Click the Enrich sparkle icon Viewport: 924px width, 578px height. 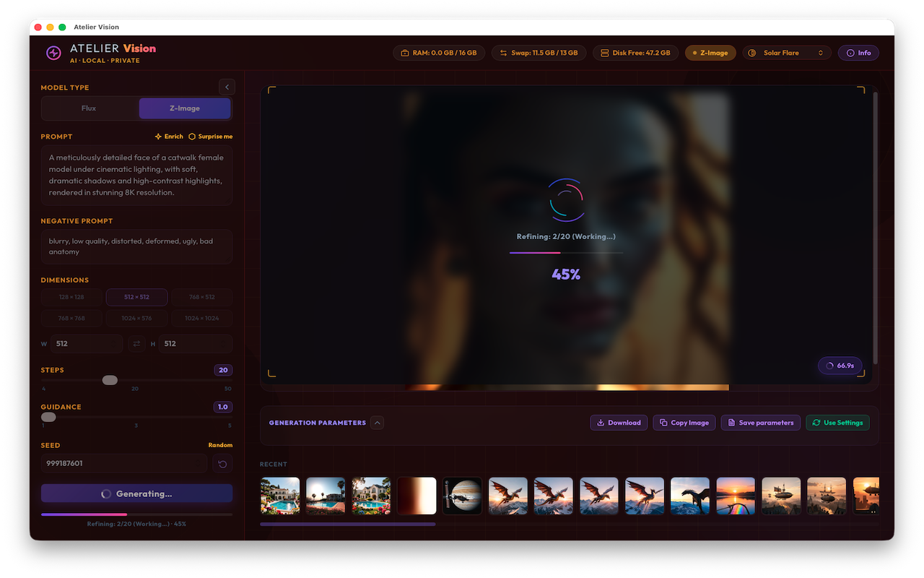(x=159, y=137)
